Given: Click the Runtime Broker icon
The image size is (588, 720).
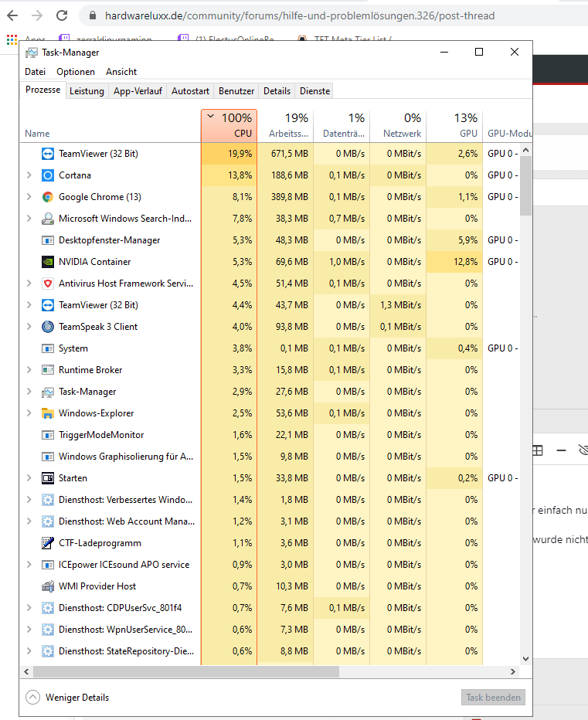Looking at the screenshot, I should (x=48, y=370).
